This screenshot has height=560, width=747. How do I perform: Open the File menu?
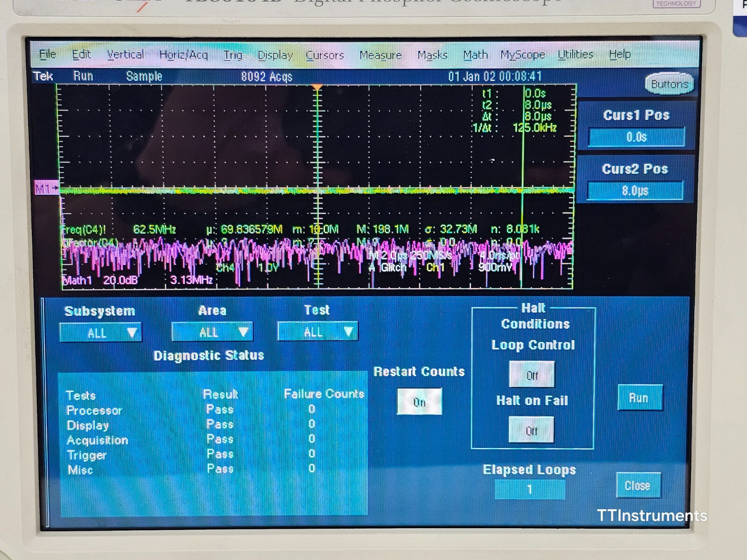click(47, 54)
